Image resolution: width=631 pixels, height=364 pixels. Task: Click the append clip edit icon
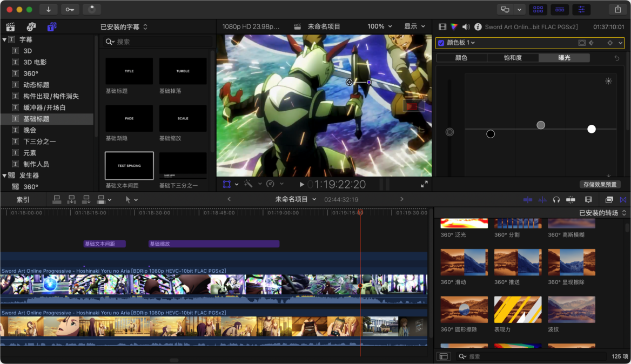tap(86, 199)
